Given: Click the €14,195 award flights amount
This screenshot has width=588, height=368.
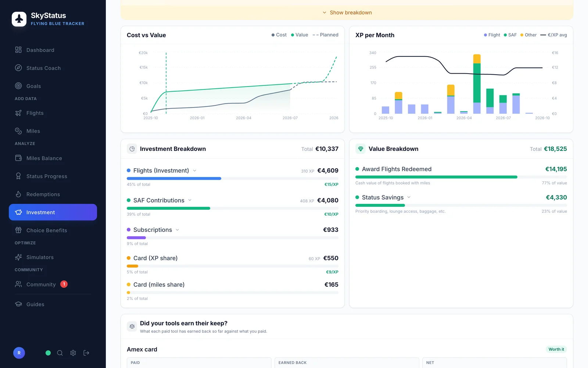Looking at the screenshot, I should (556, 169).
